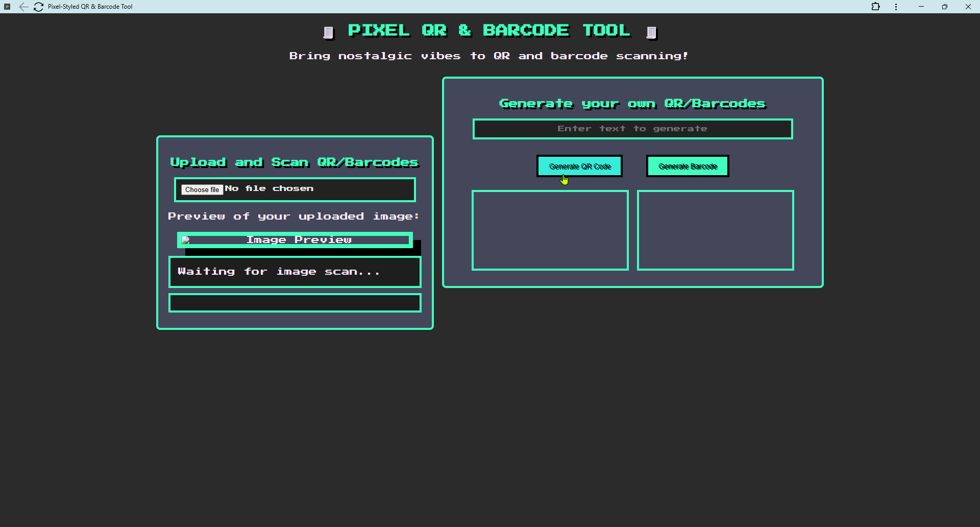This screenshot has height=527, width=980.
Task: Click the broken Image Preview icon
Action: (186, 239)
